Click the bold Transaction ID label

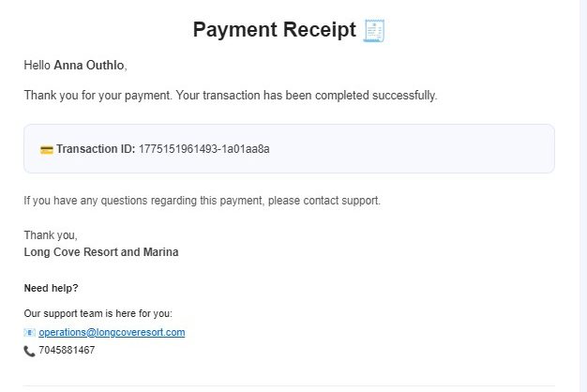(95, 149)
